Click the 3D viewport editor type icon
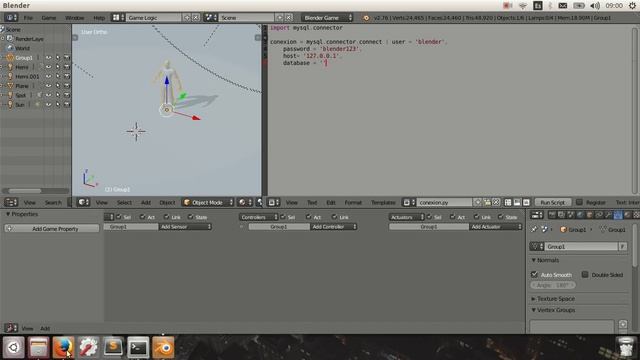 83,202
